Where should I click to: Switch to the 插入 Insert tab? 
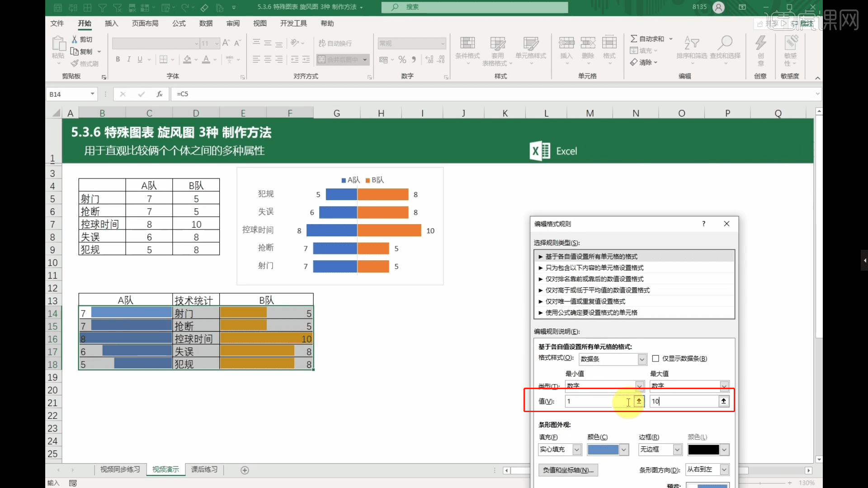tap(111, 23)
